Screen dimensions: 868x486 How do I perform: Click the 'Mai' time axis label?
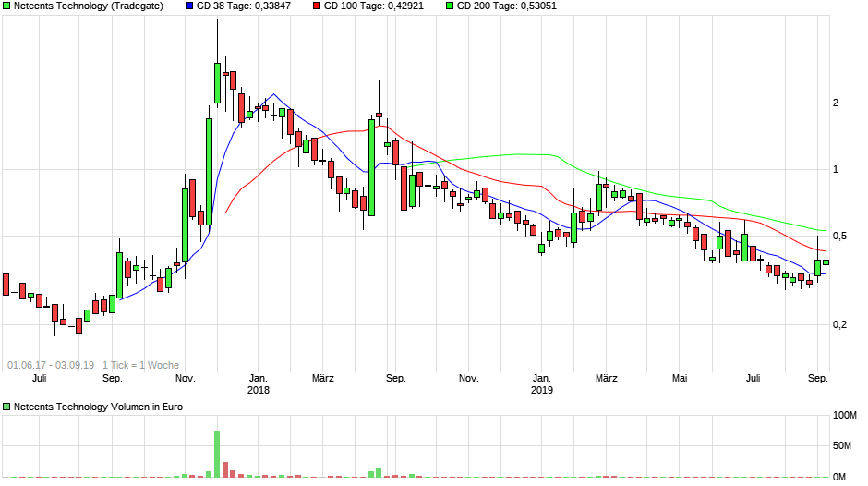point(680,379)
